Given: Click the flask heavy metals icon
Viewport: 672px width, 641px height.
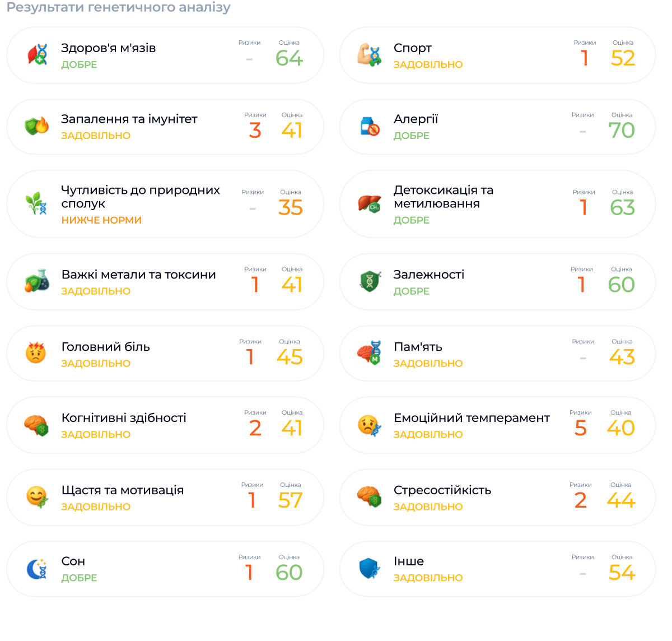Looking at the screenshot, I should tap(37, 281).
